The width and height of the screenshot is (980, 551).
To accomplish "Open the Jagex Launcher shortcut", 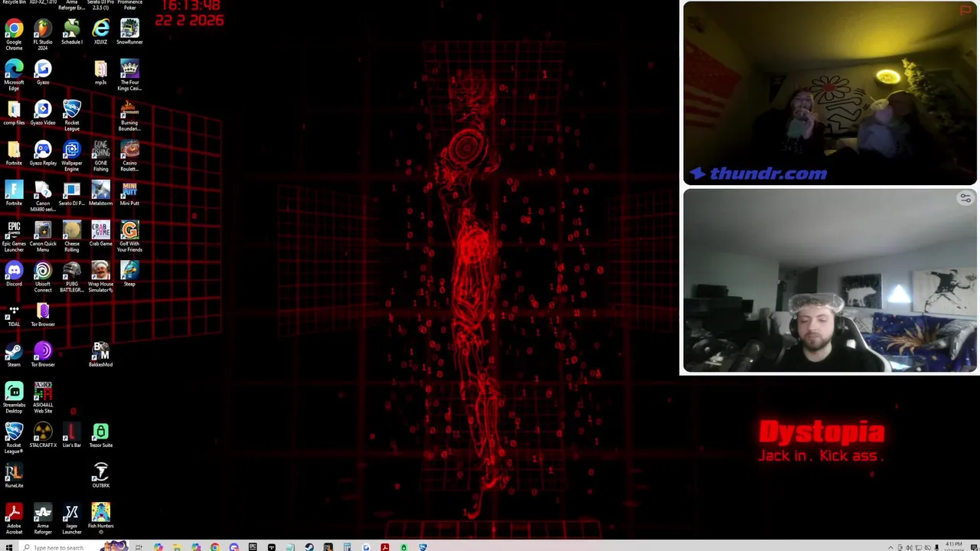I will coord(72,519).
